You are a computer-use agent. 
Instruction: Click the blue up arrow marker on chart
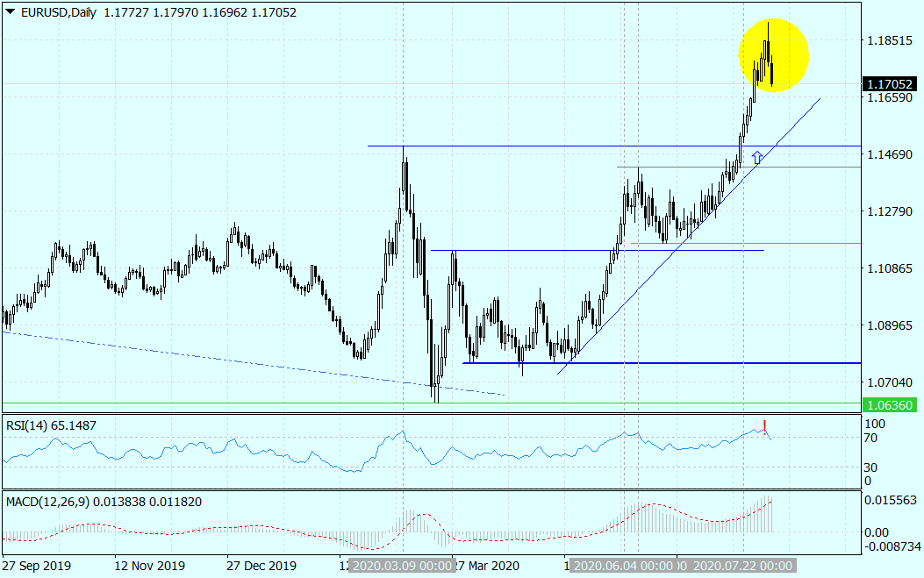pyautogui.click(x=757, y=157)
